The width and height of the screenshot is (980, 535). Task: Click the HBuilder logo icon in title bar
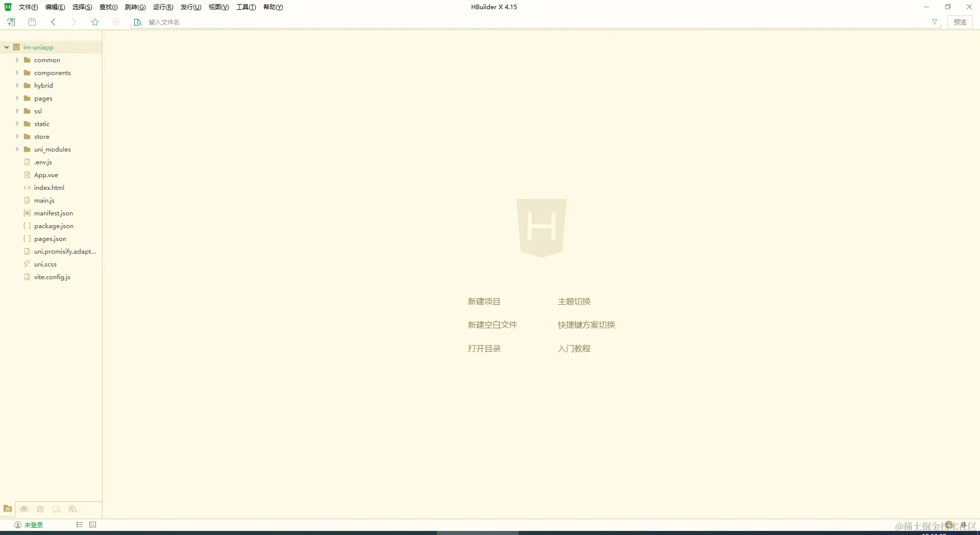[8, 7]
